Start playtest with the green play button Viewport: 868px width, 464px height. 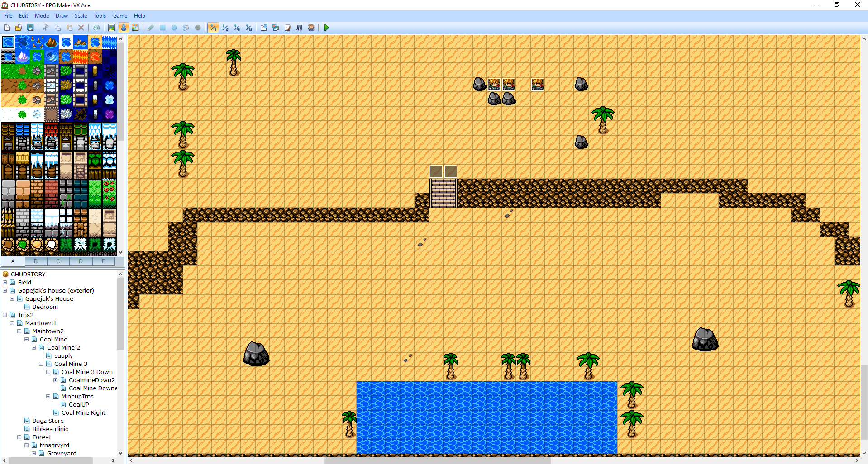coord(326,28)
